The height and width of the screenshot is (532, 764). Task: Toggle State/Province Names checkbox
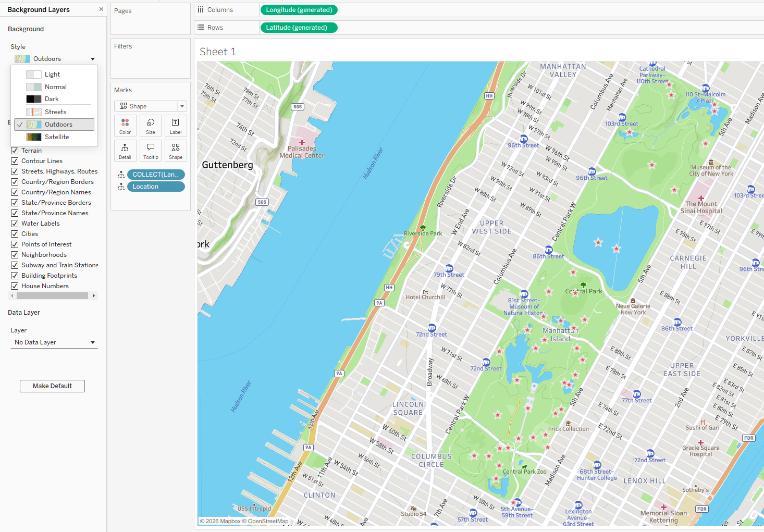pos(15,213)
